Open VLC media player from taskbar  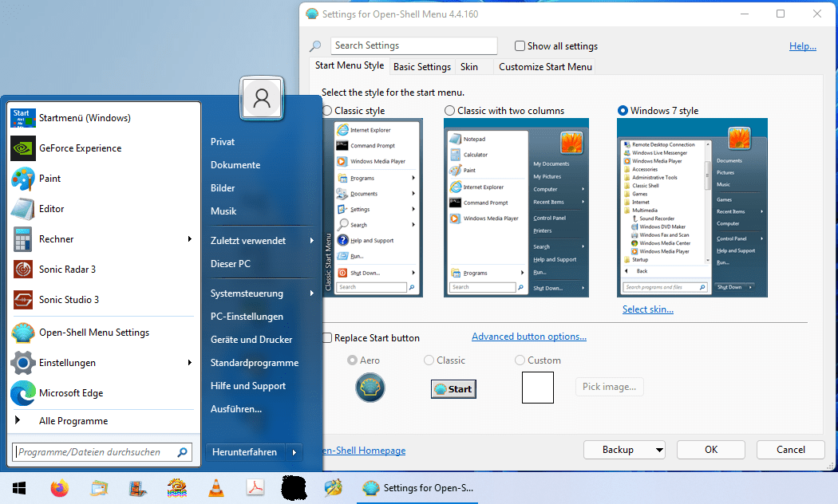tap(216, 488)
